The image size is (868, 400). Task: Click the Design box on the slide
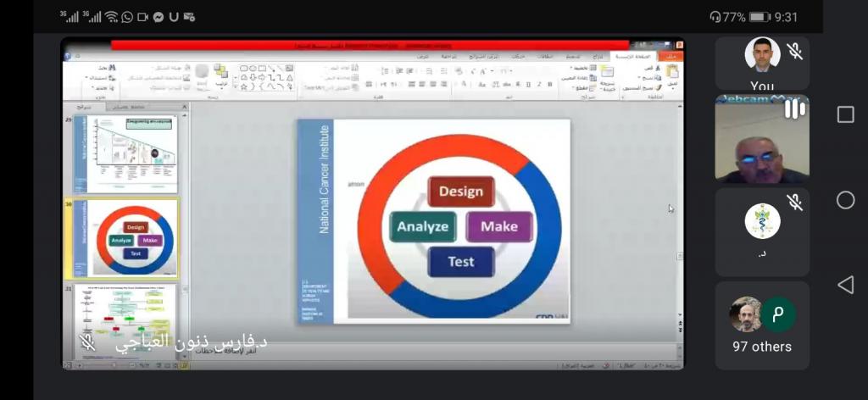(460, 192)
